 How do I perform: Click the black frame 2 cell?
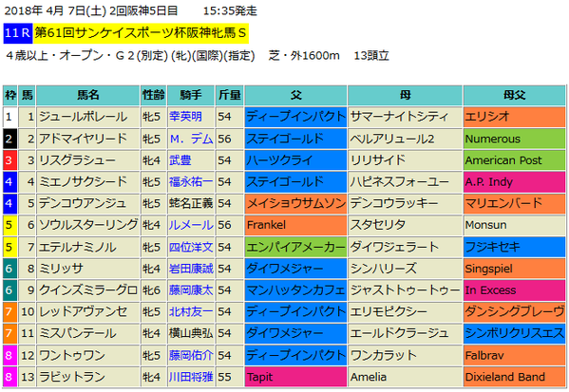click(x=9, y=139)
